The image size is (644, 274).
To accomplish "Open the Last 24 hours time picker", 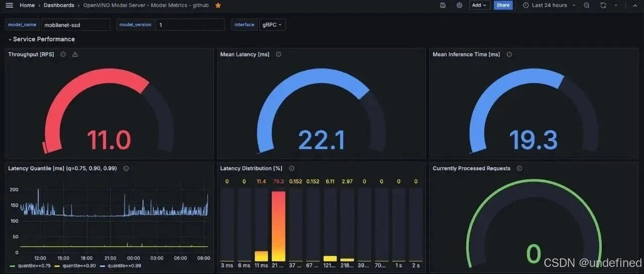I will [x=549, y=5].
